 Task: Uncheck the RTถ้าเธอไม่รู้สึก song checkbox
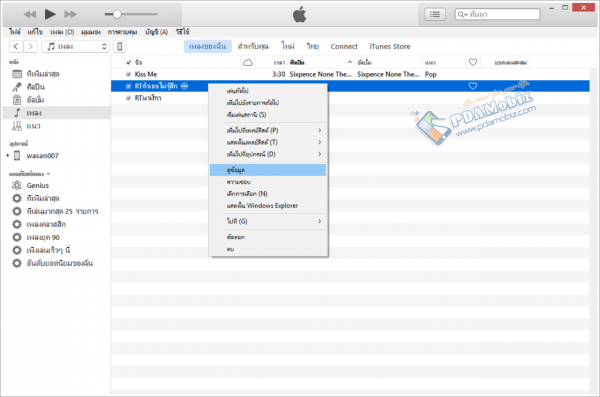128,86
